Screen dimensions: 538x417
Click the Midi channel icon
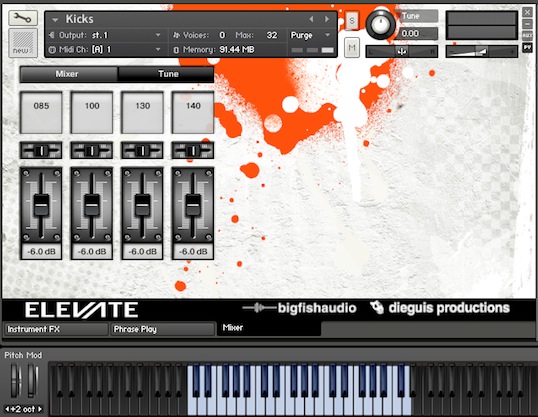[x=52, y=50]
